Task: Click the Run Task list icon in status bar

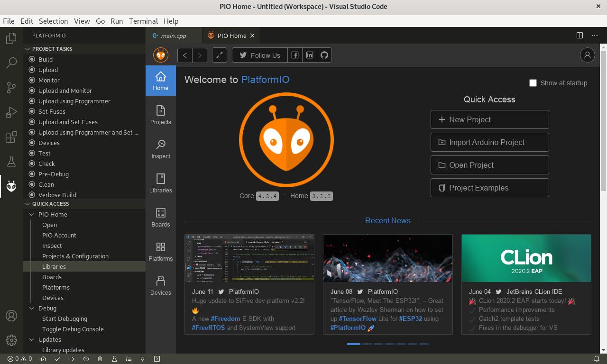Action: point(129,359)
